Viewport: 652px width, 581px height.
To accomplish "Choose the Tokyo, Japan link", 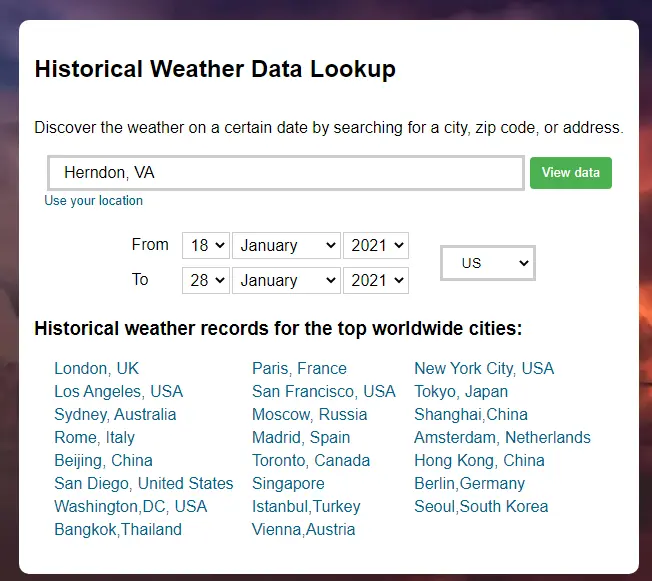I will coord(461,391).
